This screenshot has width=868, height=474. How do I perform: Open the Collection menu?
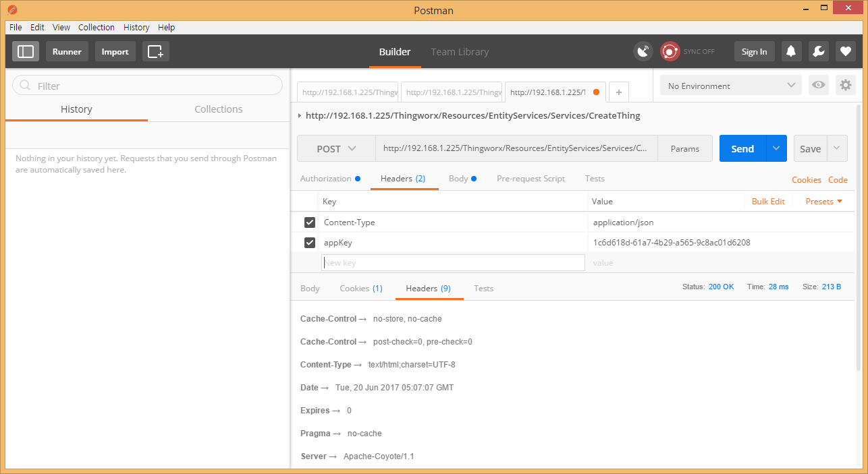coord(97,28)
